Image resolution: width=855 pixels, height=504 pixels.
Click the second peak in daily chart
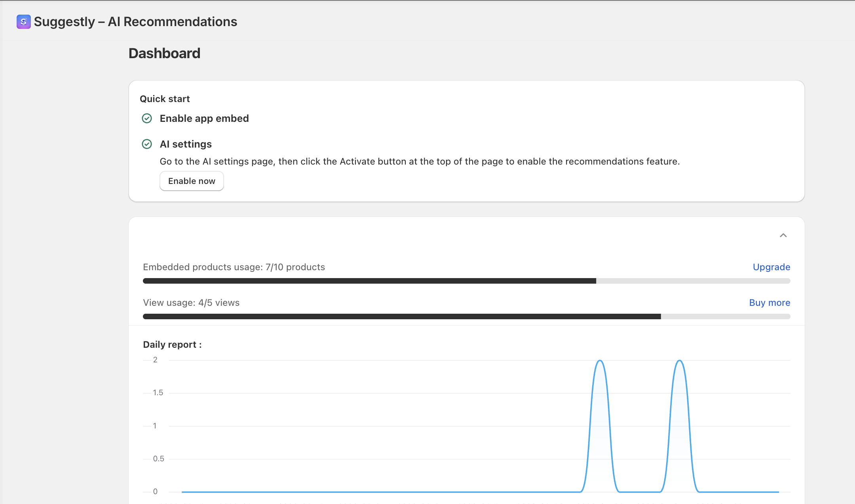pos(680,361)
